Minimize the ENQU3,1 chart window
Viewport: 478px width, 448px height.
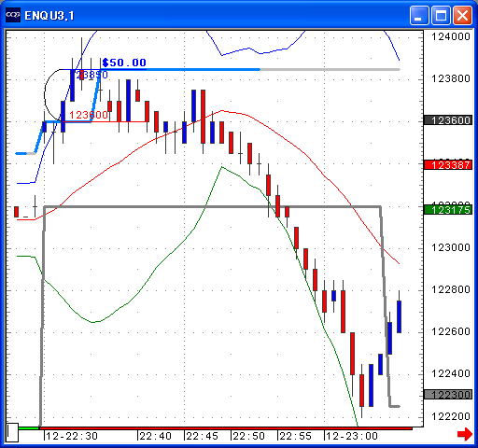419,15
